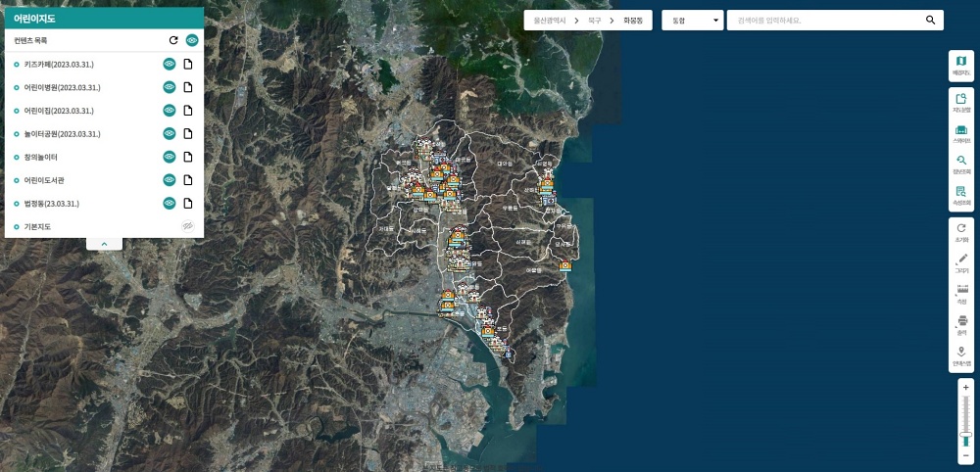980x472 pixels.
Task: Open document details for 어린이집 layer
Action: (187, 111)
